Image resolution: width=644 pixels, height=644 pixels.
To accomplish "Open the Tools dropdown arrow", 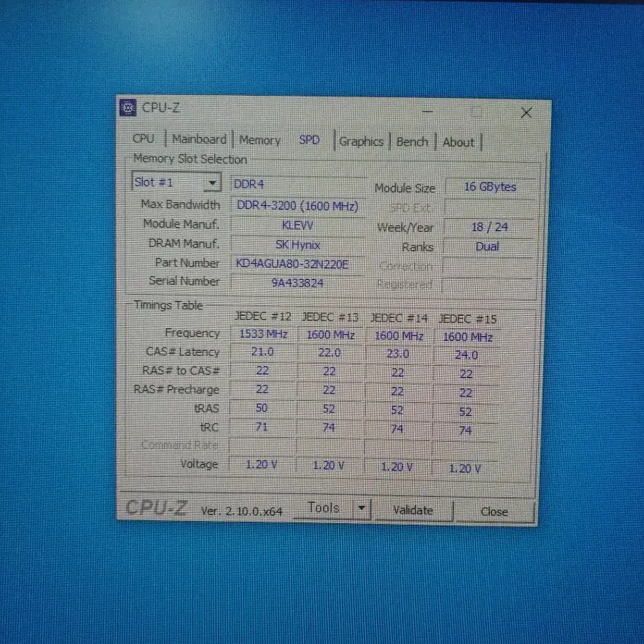I will pyautogui.click(x=362, y=509).
